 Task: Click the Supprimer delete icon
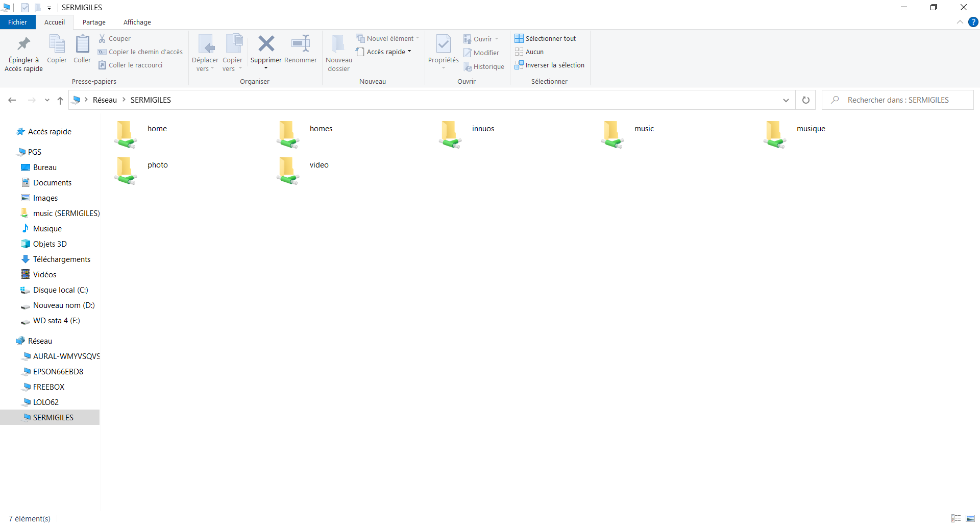[266, 44]
